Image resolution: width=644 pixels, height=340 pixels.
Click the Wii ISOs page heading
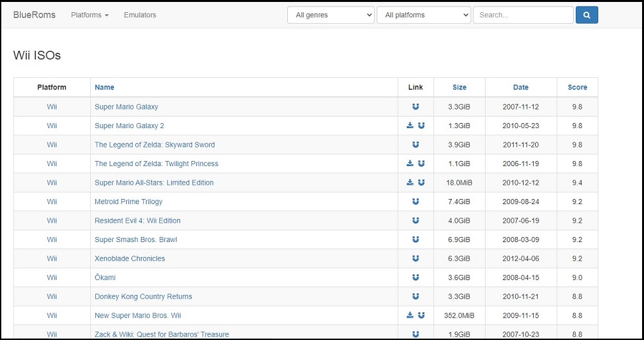coord(37,55)
